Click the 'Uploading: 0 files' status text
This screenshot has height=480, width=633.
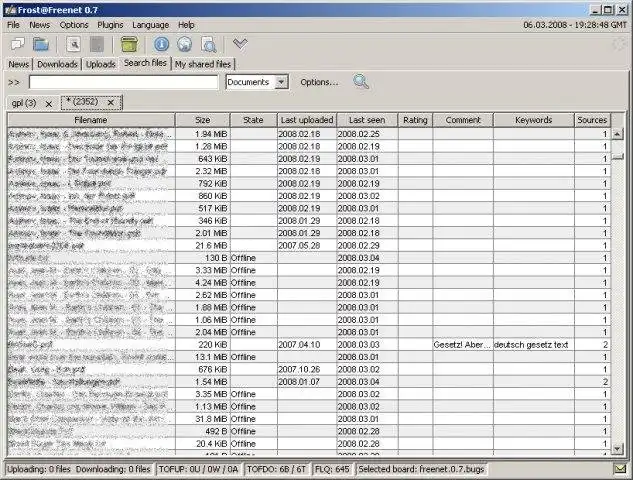click(x=39, y=469)
